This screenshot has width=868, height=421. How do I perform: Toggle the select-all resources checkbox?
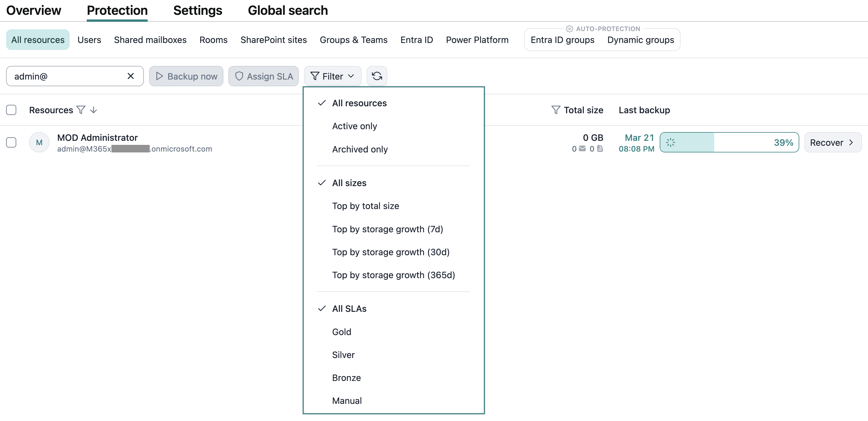pyautogui.click(x=11, y=110)
